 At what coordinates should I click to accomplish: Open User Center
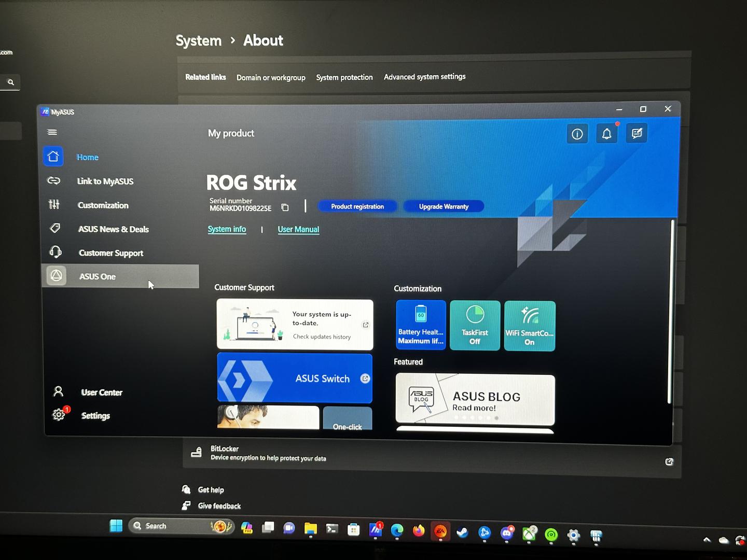click(102, 393)
